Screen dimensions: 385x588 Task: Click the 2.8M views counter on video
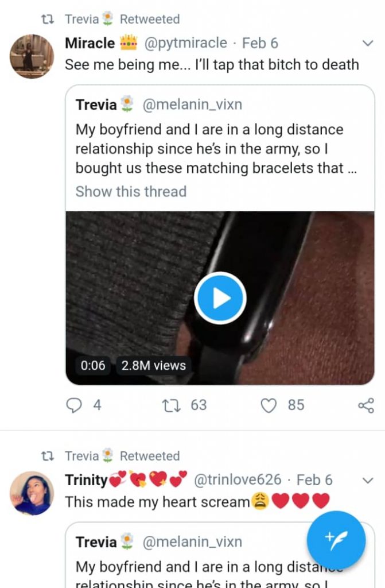click(153, 365)
